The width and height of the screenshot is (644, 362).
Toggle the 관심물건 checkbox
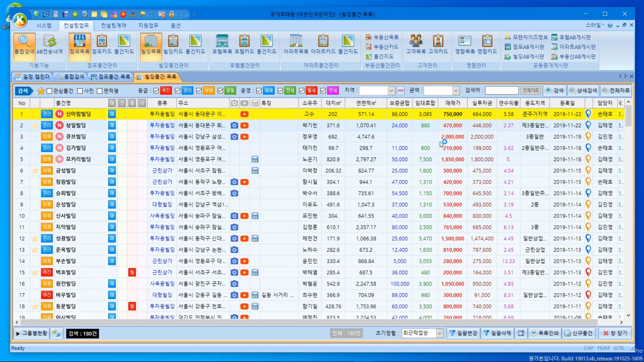[x=50, y=91]
